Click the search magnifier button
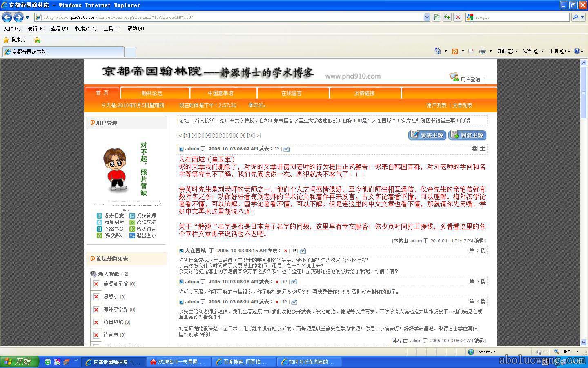588x368 pixels. (575, 17)
